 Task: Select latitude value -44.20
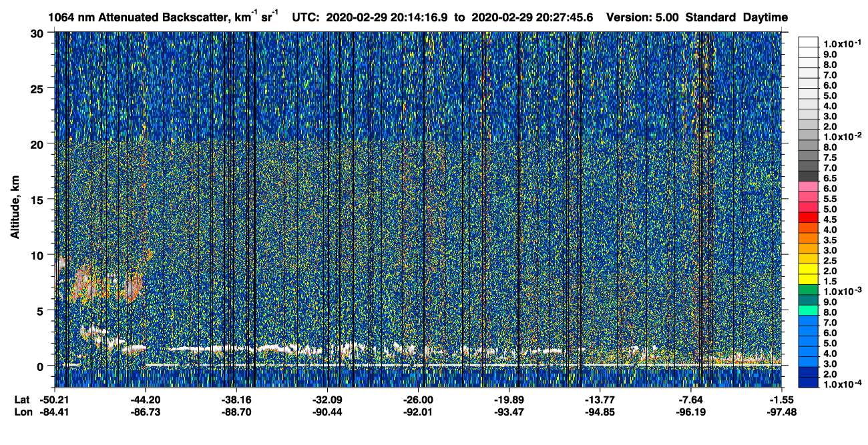(x=146, y=400)
